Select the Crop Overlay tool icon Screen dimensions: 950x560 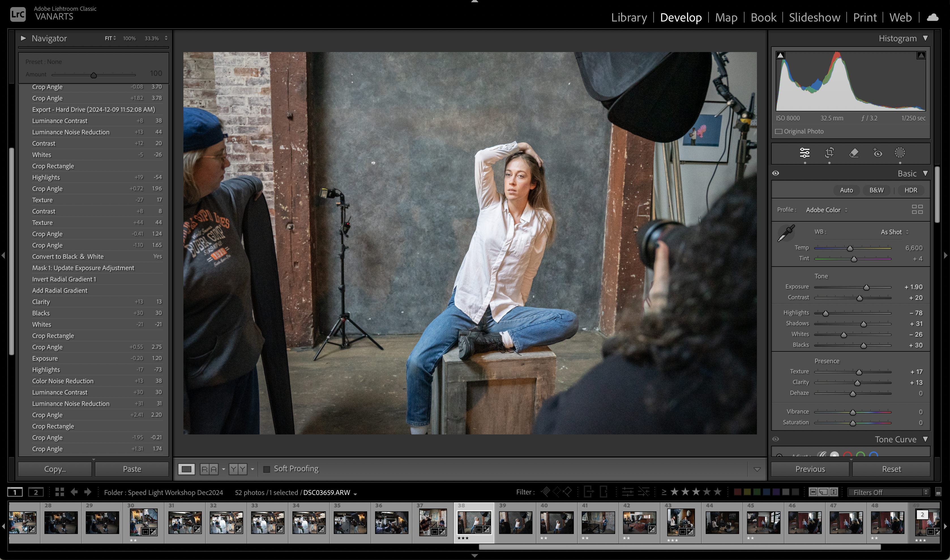point(829,153)
